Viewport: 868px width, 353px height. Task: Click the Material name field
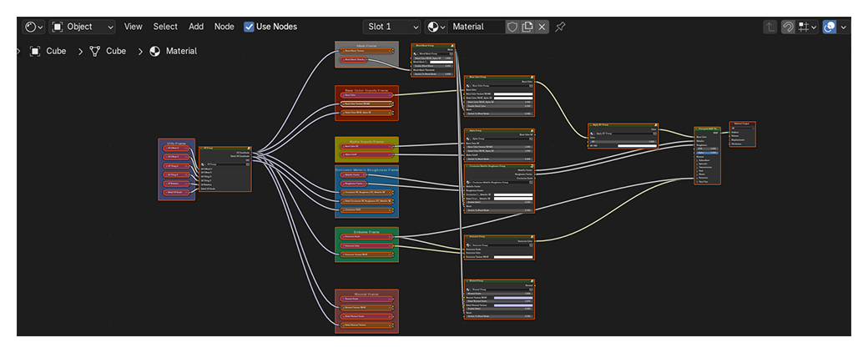pos(476,27)
